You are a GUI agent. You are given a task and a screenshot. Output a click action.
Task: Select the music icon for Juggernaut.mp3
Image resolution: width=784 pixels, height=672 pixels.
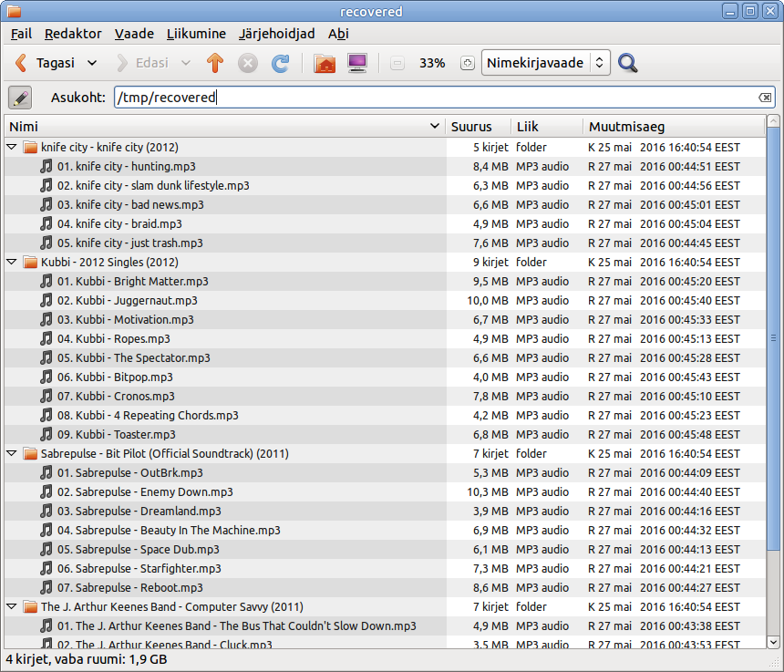46,301
